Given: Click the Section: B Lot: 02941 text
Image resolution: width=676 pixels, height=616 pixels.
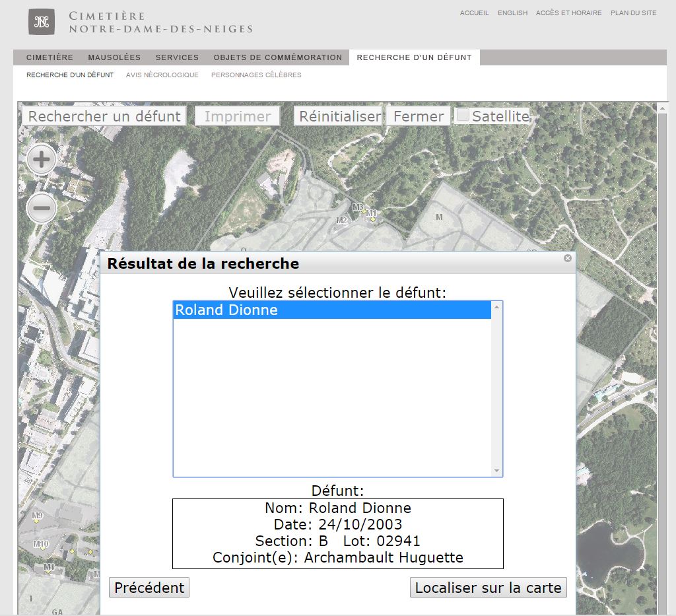Looking at the screenshot, I should point(338,541).
